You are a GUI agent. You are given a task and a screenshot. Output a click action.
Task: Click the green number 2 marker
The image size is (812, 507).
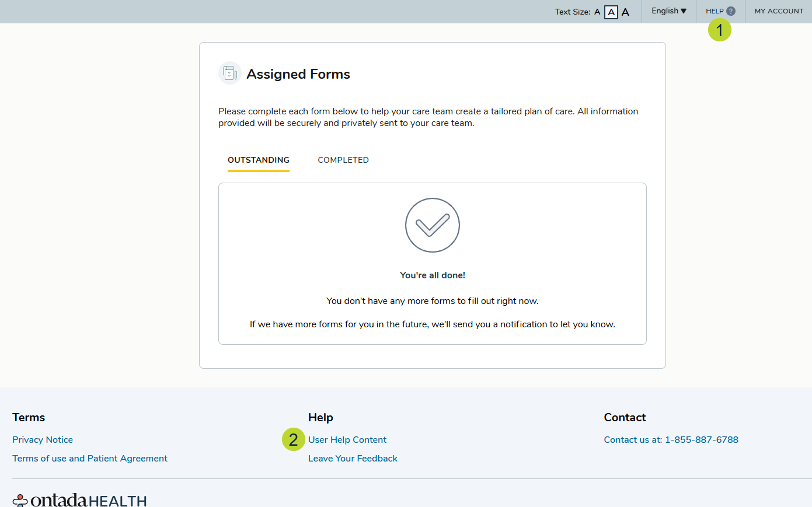point(293,439)
